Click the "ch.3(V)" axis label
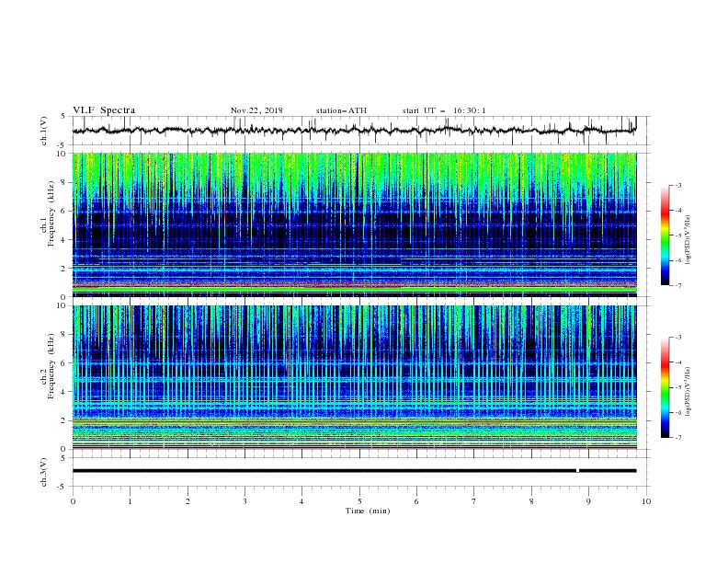Viewport: 728px width, 563px height. click(x=44, y=472)
